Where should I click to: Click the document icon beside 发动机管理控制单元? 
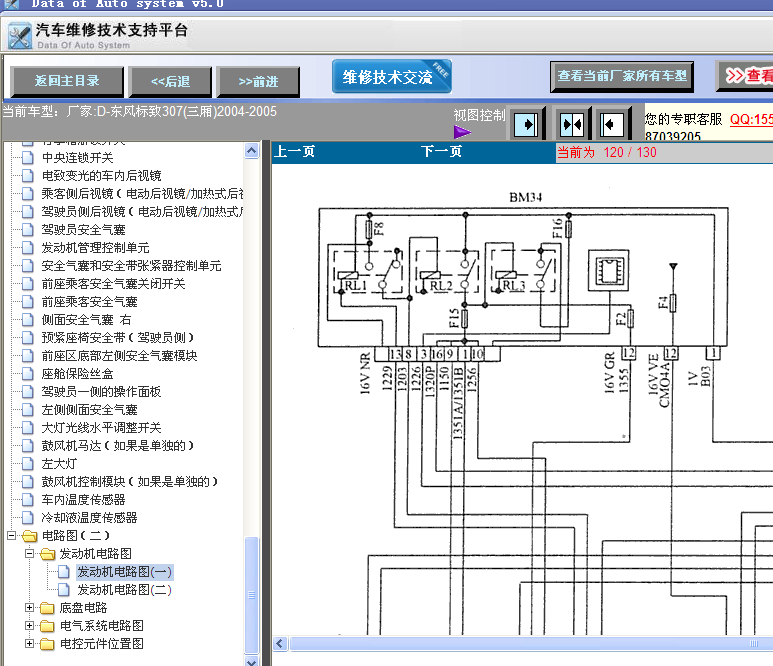tap(28, 247)
